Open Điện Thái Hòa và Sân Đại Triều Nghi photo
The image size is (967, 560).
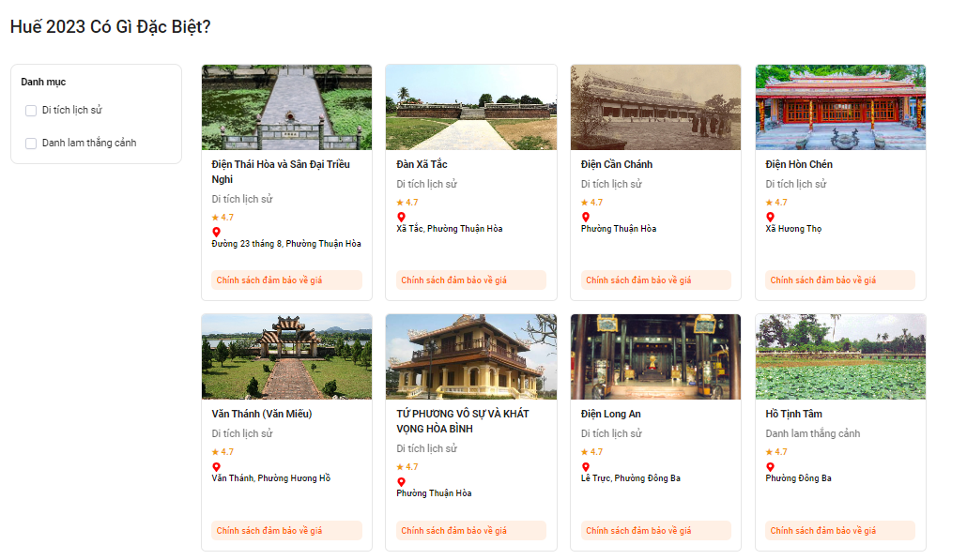tap(286, 107)
